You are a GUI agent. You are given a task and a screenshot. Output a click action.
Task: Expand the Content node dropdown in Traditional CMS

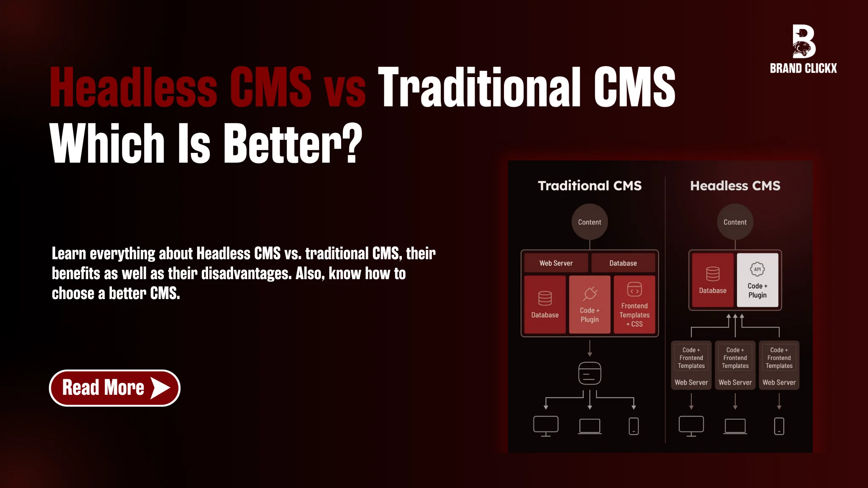tap(589, 222)
